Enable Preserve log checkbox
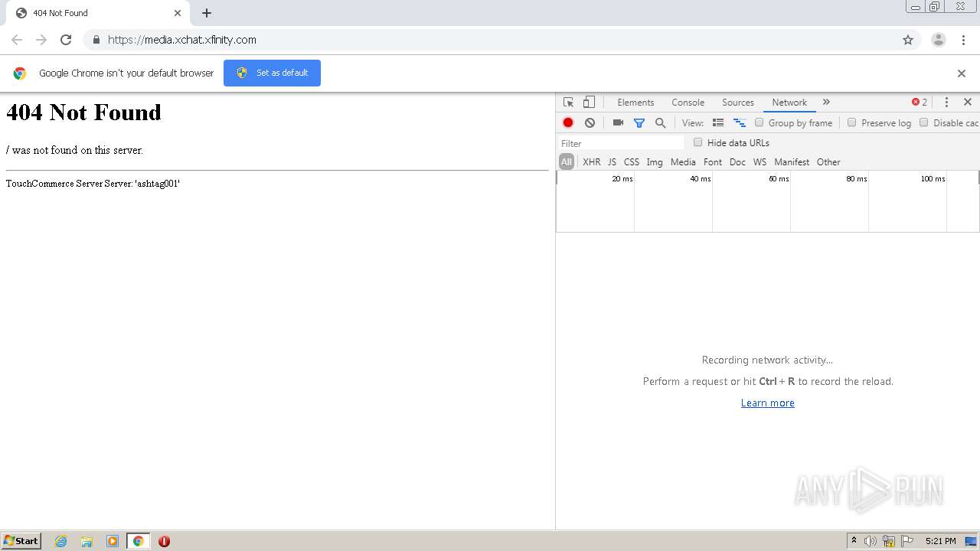The height and width of the screenshot is (551, 980). click(851, 122)
